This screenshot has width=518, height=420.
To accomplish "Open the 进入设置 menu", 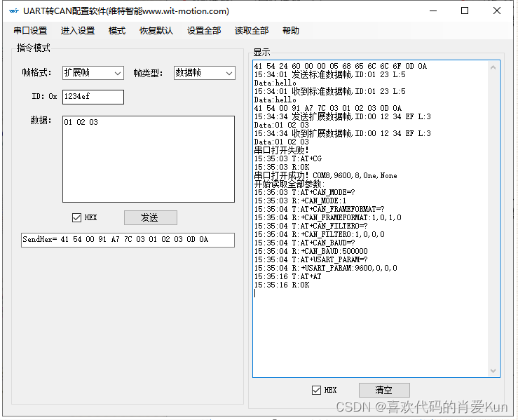I will tap(78, 31).
